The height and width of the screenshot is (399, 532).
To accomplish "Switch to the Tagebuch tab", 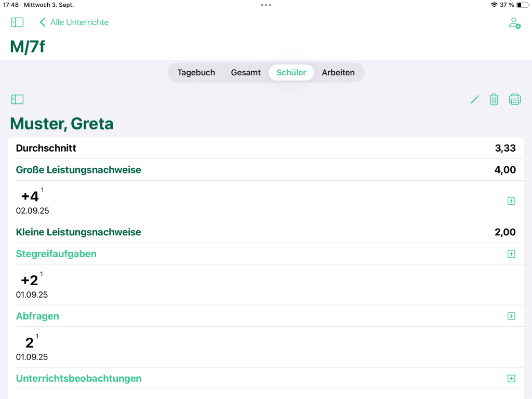I will [x=196, y=73].
